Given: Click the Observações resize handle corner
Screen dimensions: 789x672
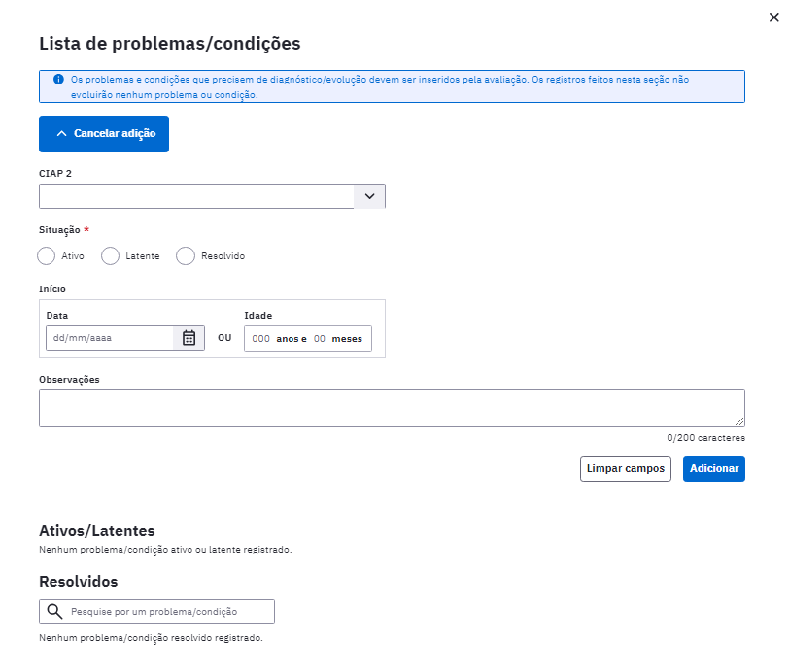Looking at the screenshot, I should click(x=739, y=421).
